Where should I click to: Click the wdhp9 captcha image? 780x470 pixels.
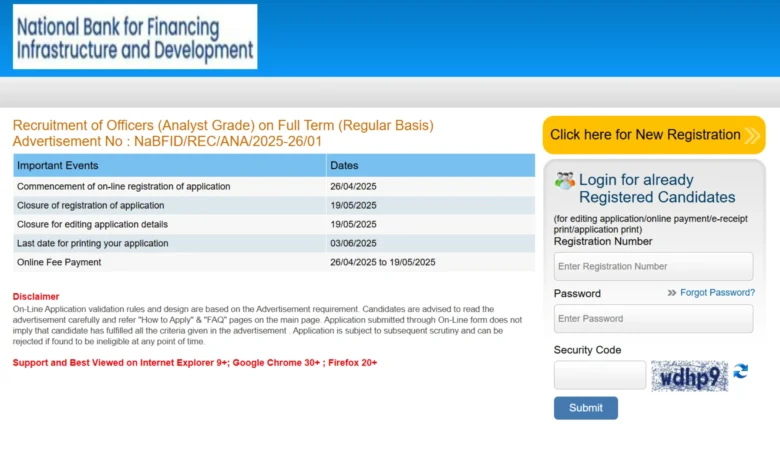coord(689,376)
